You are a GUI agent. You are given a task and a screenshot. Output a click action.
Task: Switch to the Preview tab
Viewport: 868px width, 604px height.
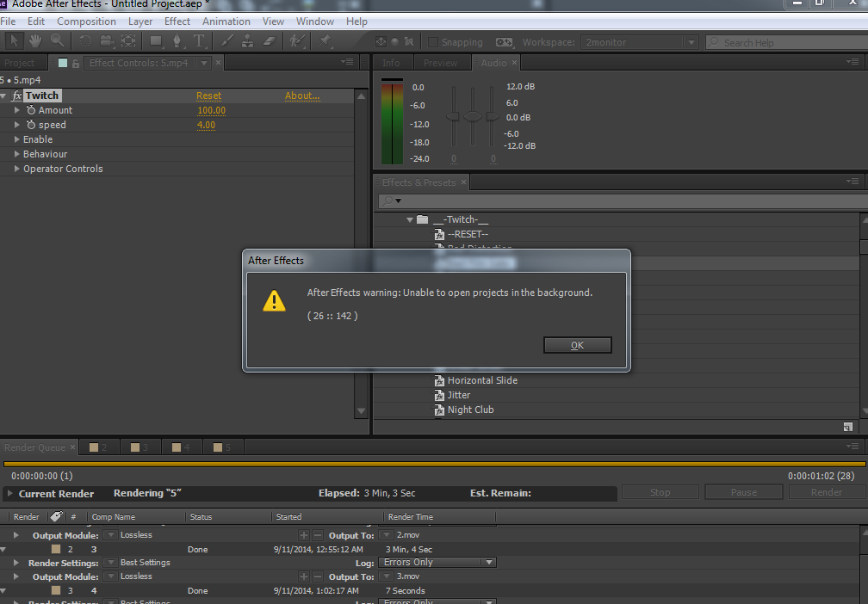tap(440, 63)
